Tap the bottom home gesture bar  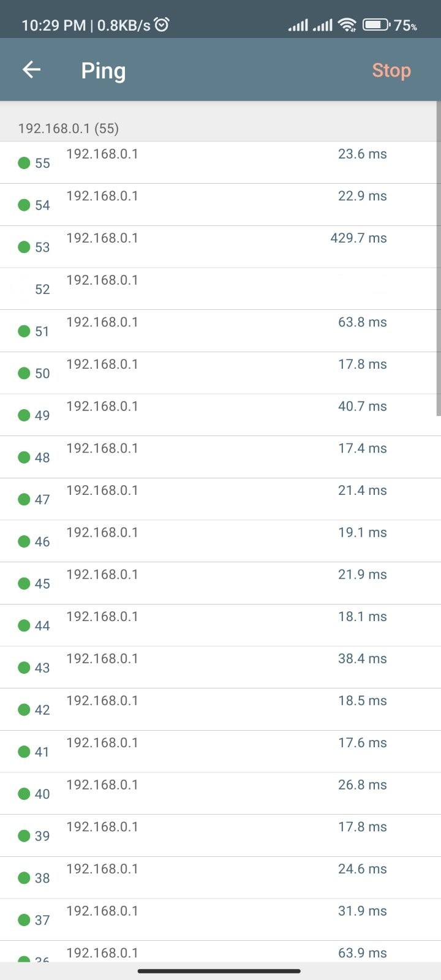tap(219, 971)
